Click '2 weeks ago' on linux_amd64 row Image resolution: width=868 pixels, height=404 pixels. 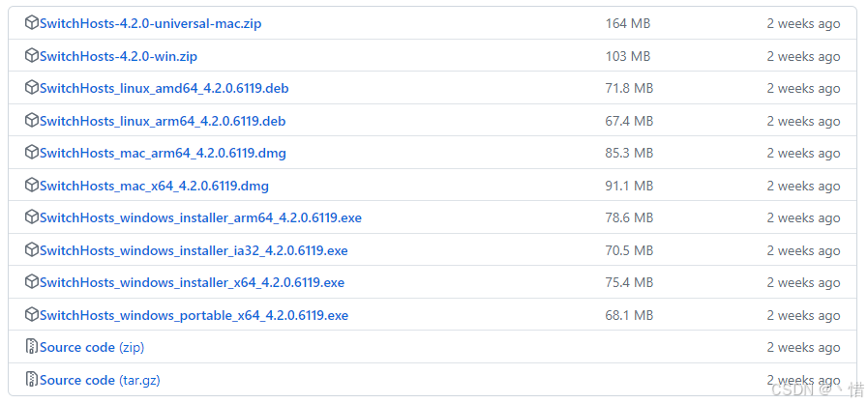point(803,88)
